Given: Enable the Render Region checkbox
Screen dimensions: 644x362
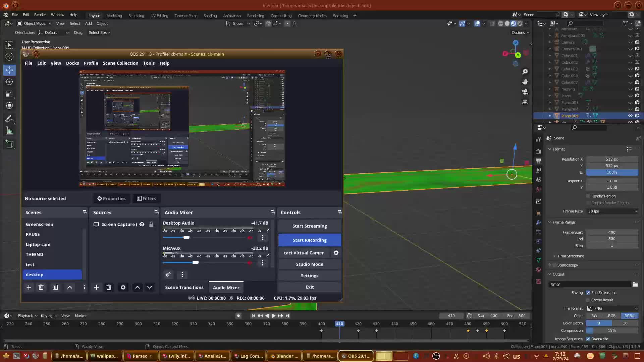Looking at the screenshot, I should click(588, 196).
